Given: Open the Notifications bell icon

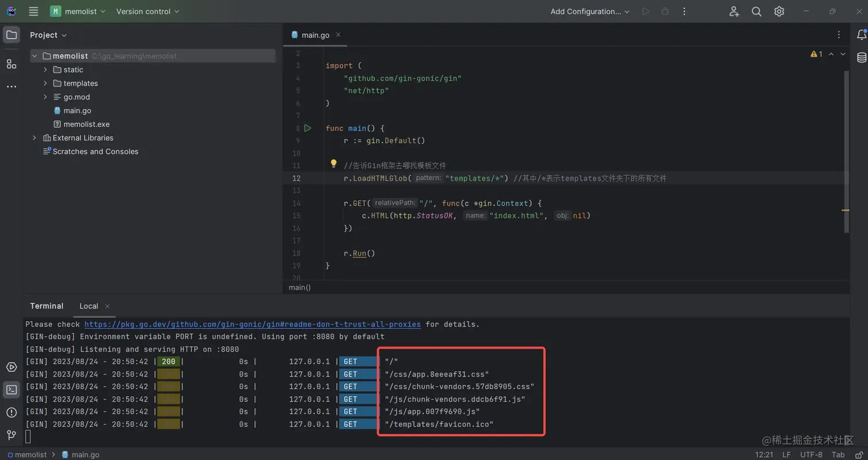Looking at the screenshot, I should [x=861, y=35].
